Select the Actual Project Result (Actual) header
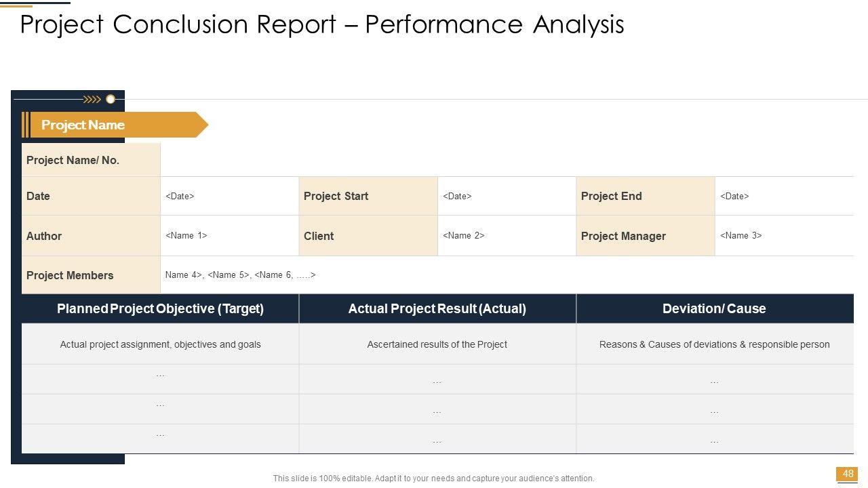 [x=437, y=309]
